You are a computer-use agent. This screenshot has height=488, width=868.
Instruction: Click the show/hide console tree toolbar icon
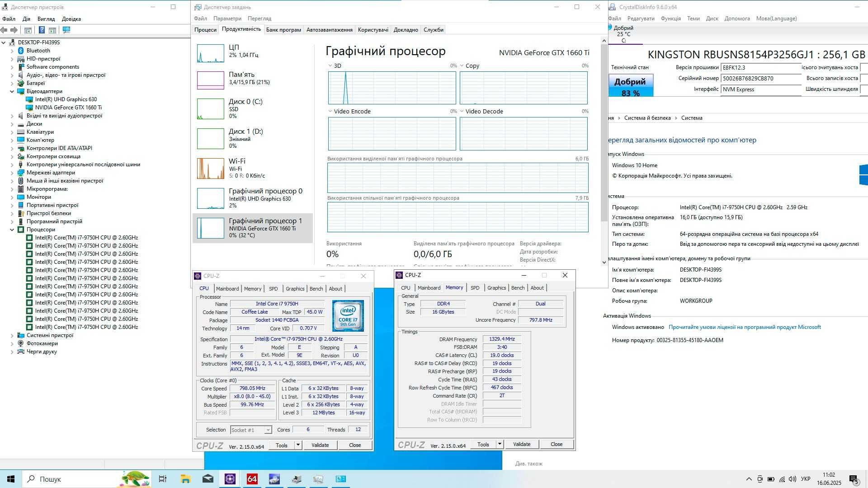[28, 30]
